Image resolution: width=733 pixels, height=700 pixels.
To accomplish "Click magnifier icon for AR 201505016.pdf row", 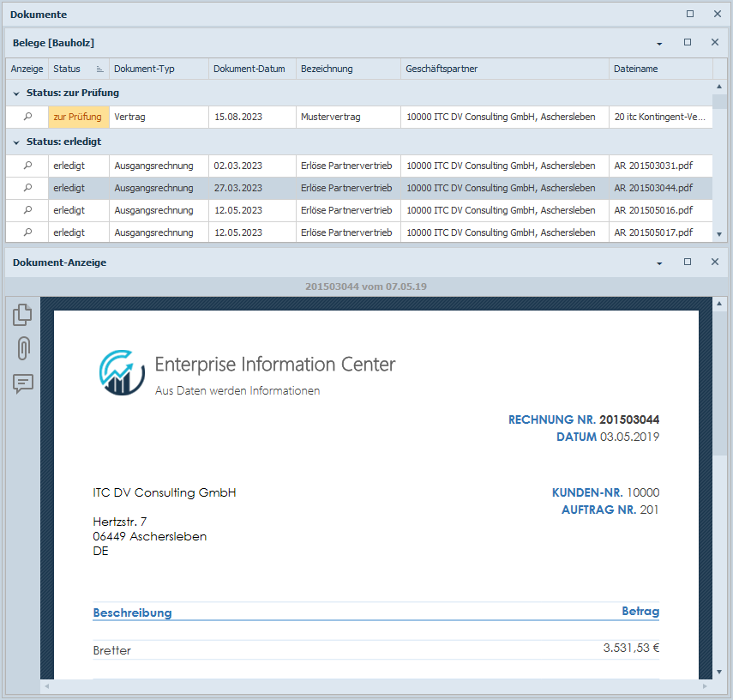I will [x=27, y=210].
